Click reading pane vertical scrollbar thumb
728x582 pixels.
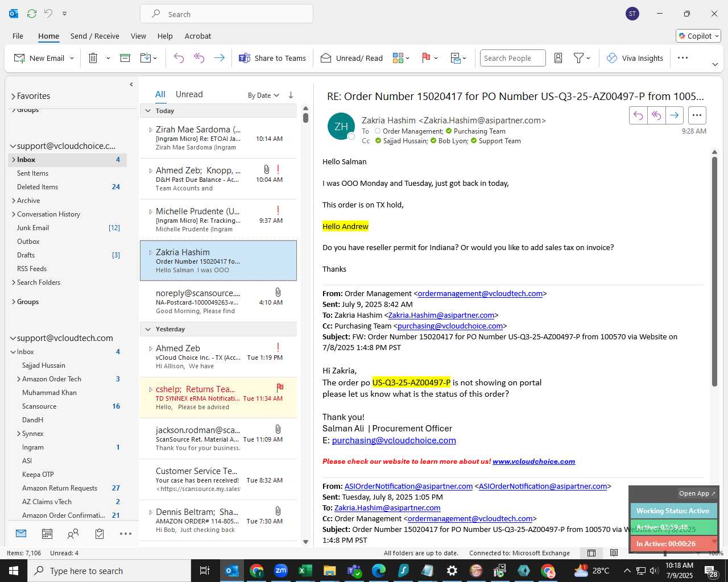point(714,272)
